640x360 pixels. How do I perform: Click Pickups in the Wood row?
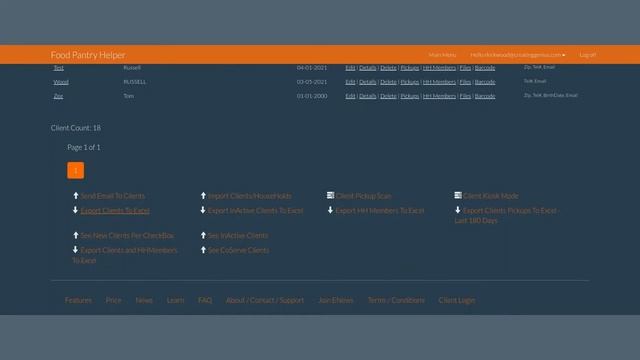coord(409,82)
